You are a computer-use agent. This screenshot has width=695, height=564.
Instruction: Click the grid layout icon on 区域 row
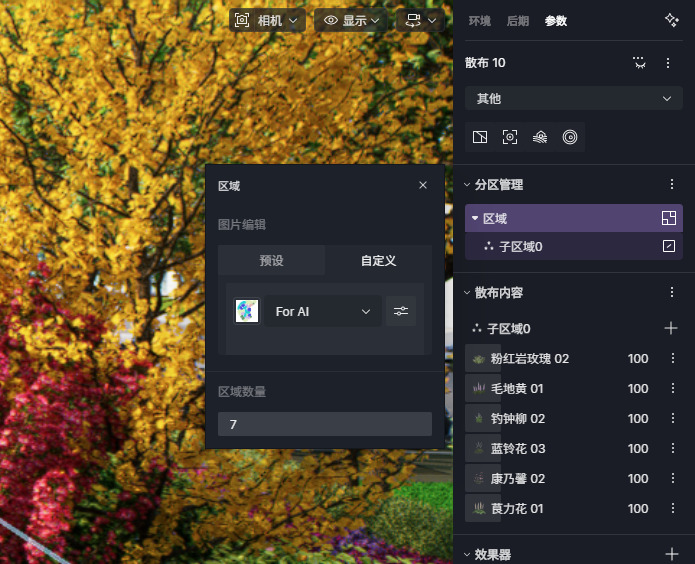point(669,218)
